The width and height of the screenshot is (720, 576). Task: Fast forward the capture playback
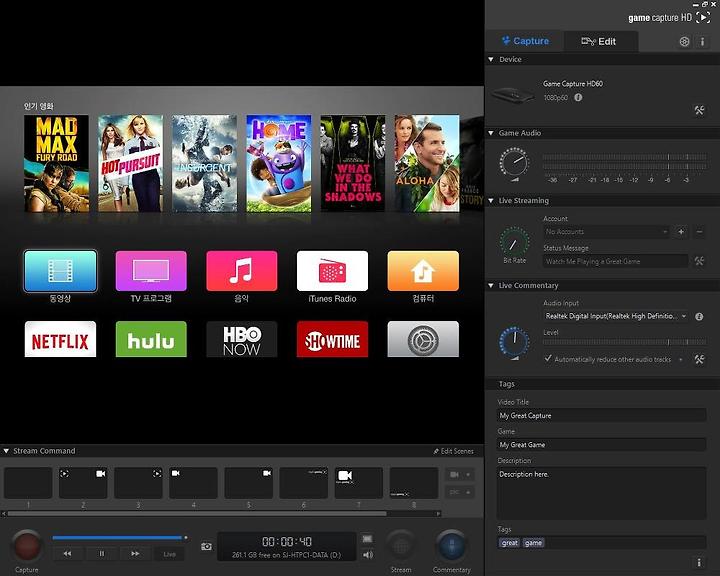[x=135, y=553]
